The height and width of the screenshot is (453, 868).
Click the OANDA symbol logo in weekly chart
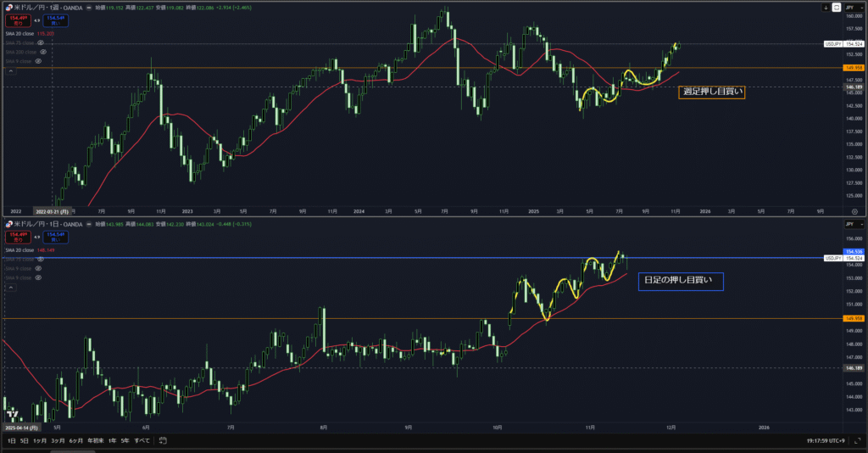coord(9,8)
